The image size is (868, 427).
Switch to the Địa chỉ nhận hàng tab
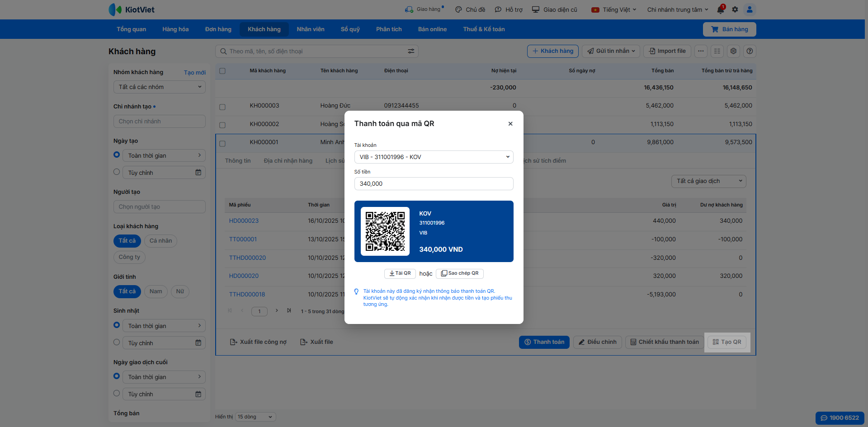[288, 161]
